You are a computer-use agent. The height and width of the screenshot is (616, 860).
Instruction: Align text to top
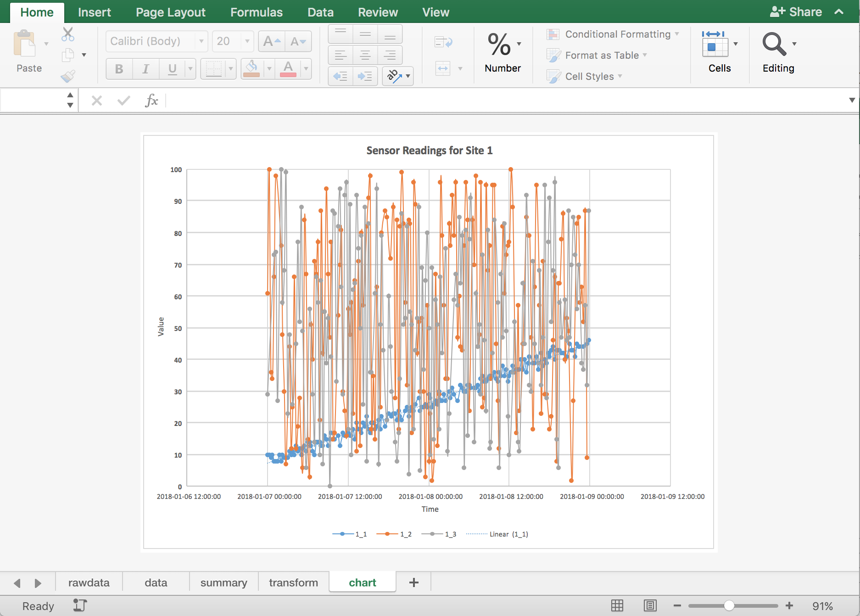[341, 34]
